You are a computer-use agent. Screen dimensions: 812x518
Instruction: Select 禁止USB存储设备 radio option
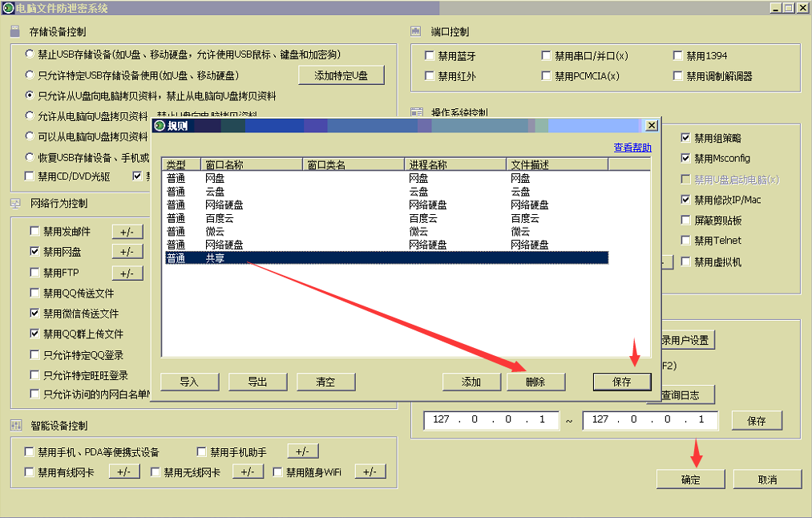(x=30, y=55)
